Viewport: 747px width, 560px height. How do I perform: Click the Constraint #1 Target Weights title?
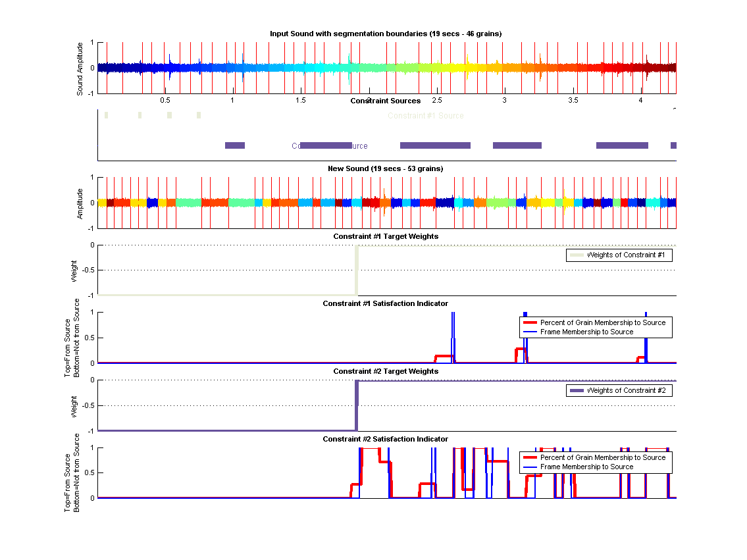386,236
